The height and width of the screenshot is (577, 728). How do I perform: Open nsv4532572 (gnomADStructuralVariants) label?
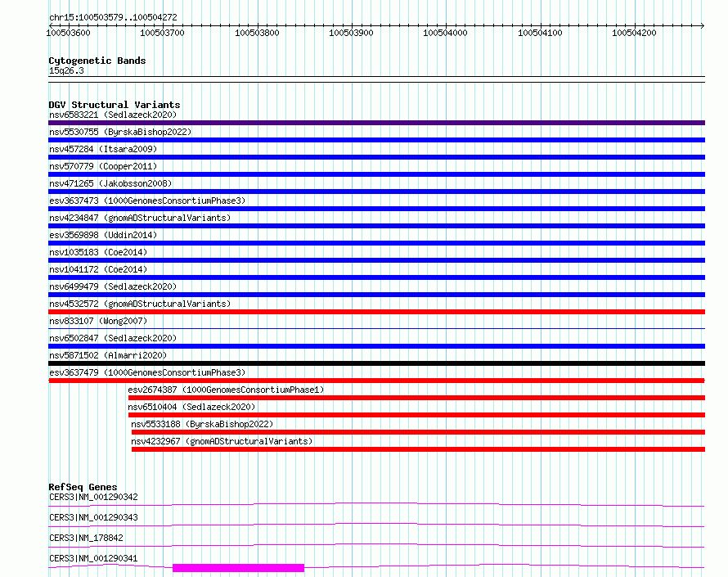point(140,304)
